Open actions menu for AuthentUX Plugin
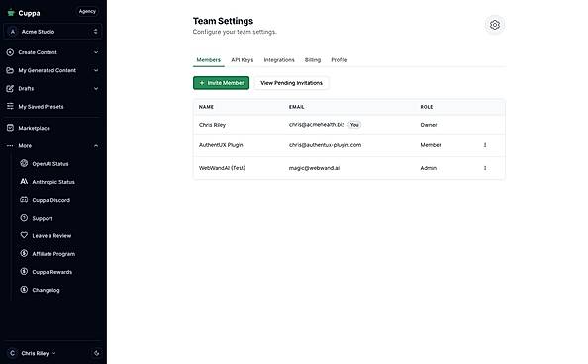Image resolution: width=588 pixels, height=364 pixels. [485, 145]
